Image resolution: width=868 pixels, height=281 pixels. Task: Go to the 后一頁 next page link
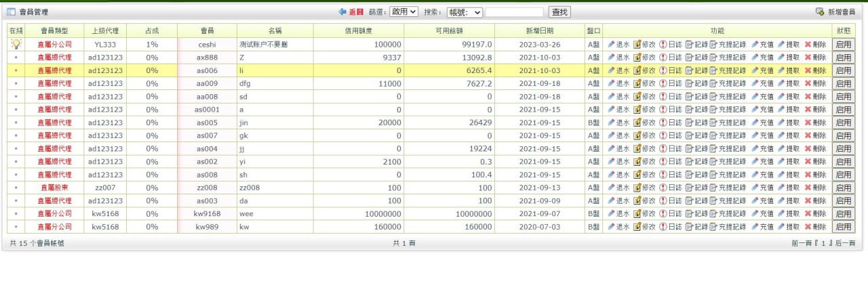pyautogui.click(x=845, y=243)
